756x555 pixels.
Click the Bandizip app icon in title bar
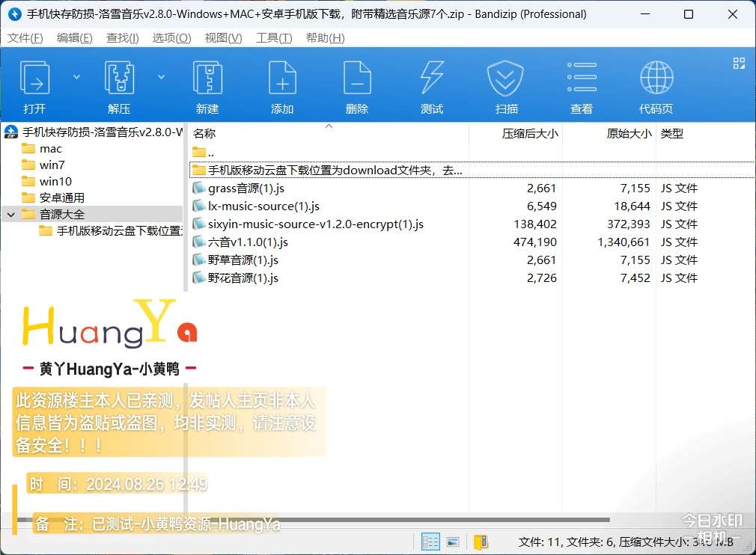tap(15, 14)
